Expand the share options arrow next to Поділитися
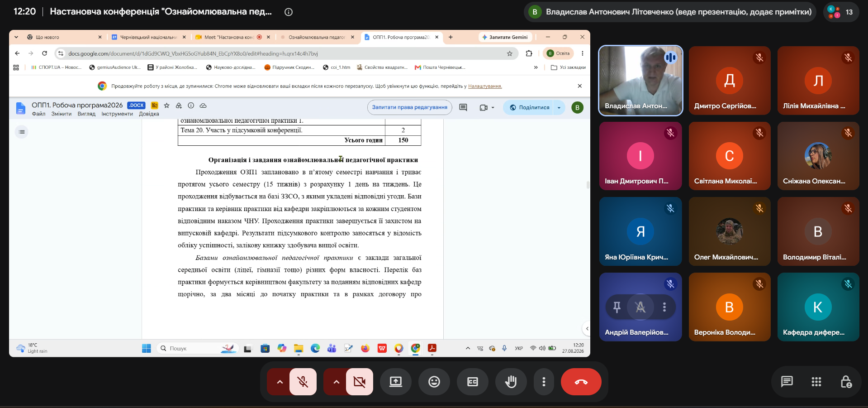 coord(560,107)
